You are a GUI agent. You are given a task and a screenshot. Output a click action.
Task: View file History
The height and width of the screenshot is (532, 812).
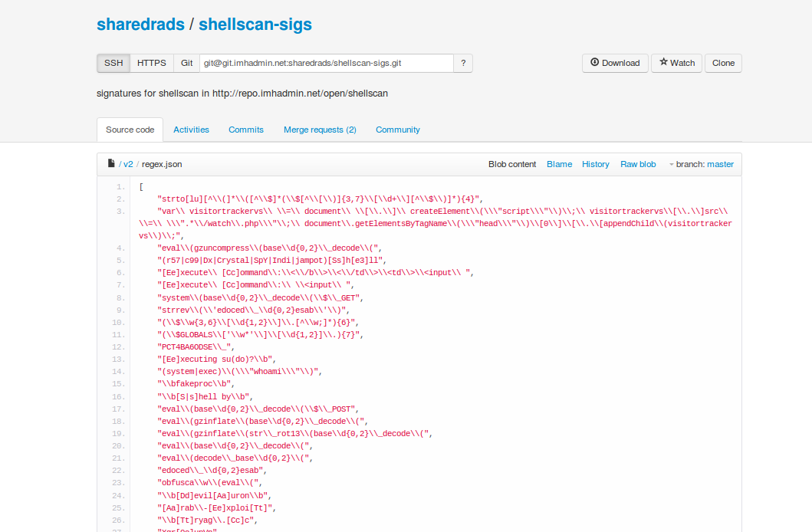[595, 164]
